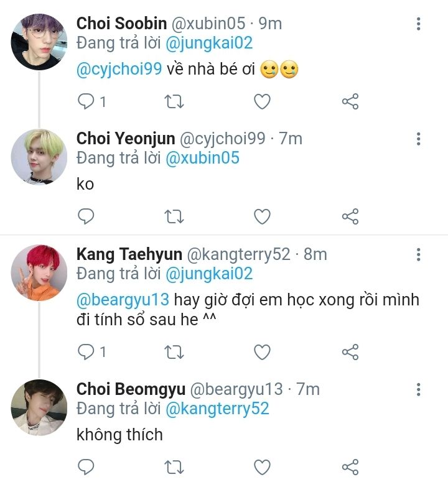Image resolution: width=448 pixels, height=482 pixels.
Task: Like Choi Soobin's tweet
Action: tap(262, 101)
